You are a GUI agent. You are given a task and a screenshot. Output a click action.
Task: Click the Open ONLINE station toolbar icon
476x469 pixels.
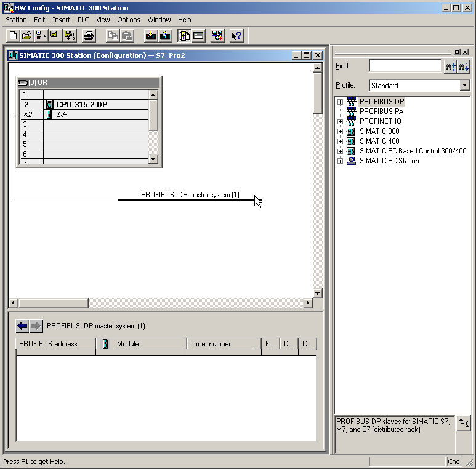point(41,36)
